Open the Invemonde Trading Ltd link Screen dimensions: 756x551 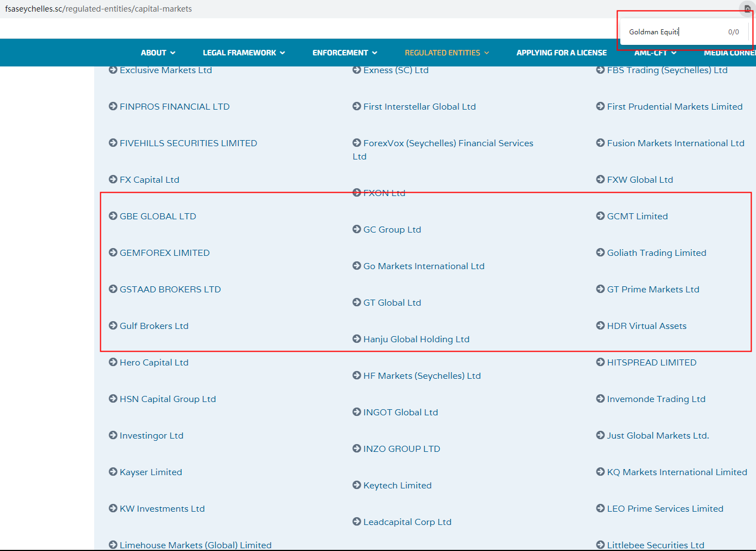tap(656, 399)
